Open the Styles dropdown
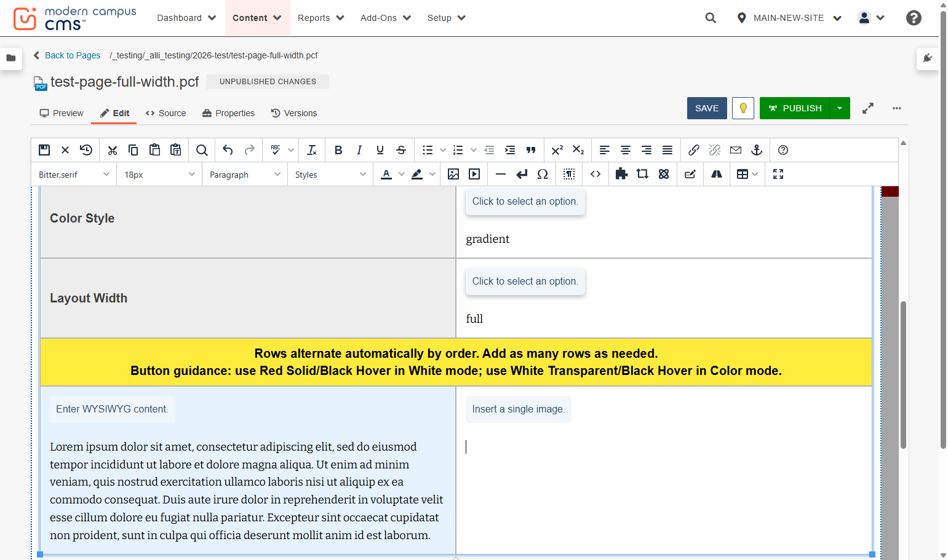This screenshot has width=948, height=560. (330, 175)
